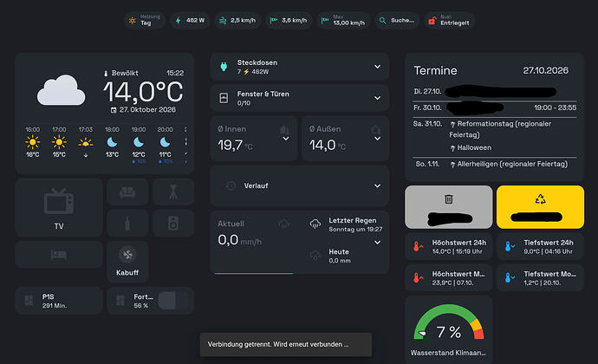The width and height of the screenshot is (598, 364).
Task: Toggle the Kabuff fan tile
Action: [x=127, y=262]
